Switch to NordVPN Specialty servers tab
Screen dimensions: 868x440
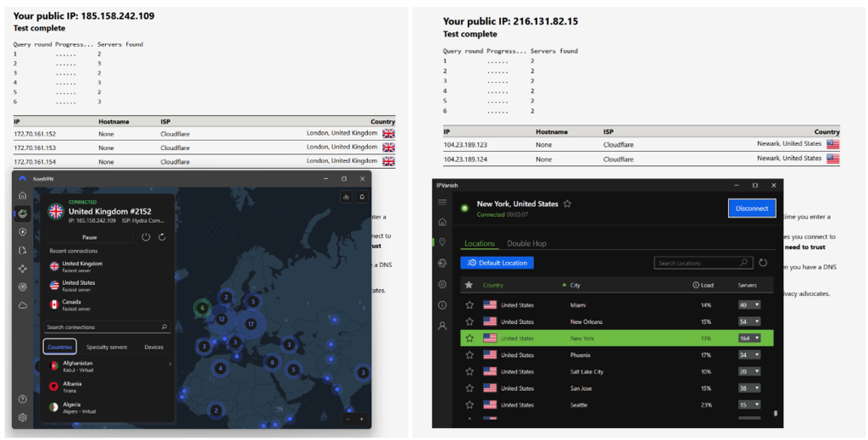tap(107, 347)
